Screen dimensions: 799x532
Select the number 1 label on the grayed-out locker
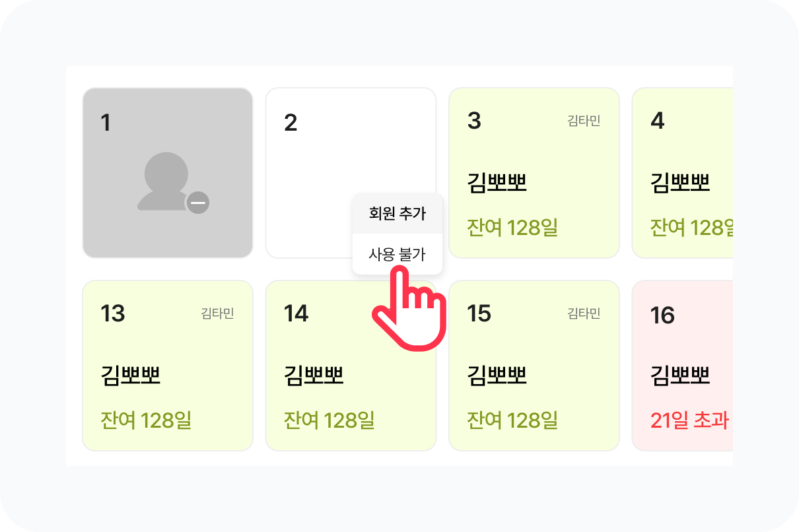[106, 123]
